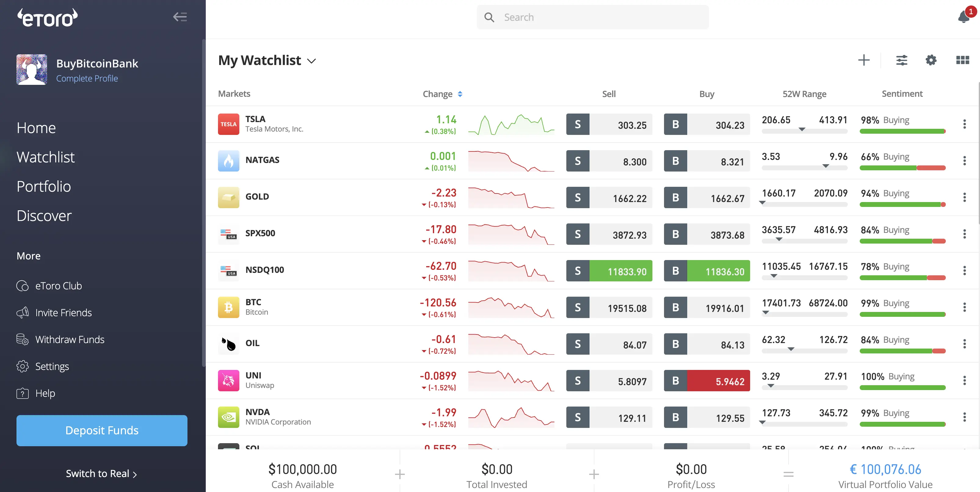Sort by the Change column arrows

pos(460,94)
